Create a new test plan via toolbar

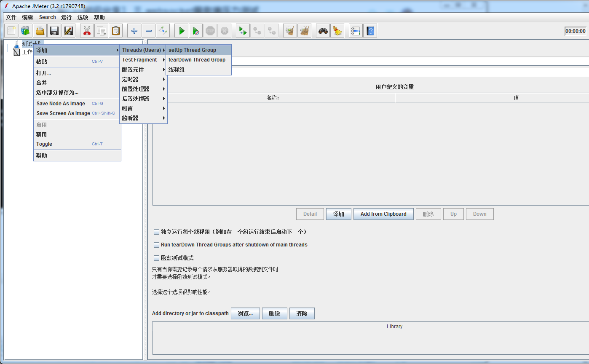[x=11, y=31]
